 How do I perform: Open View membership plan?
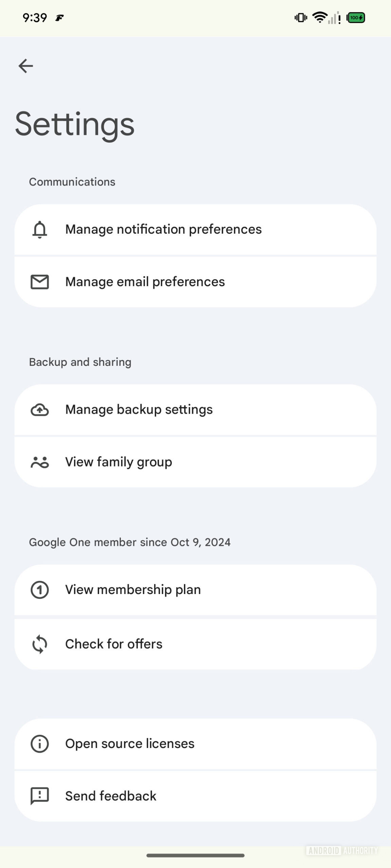pyautogui.click(x=195, y=590)
